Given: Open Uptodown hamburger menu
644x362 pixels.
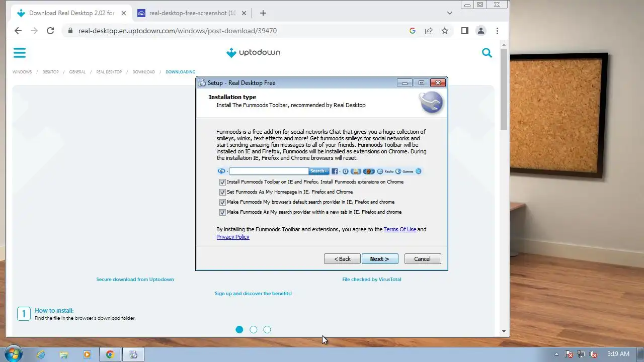Looking at the screenshot, I should click(x=20, y=53).
